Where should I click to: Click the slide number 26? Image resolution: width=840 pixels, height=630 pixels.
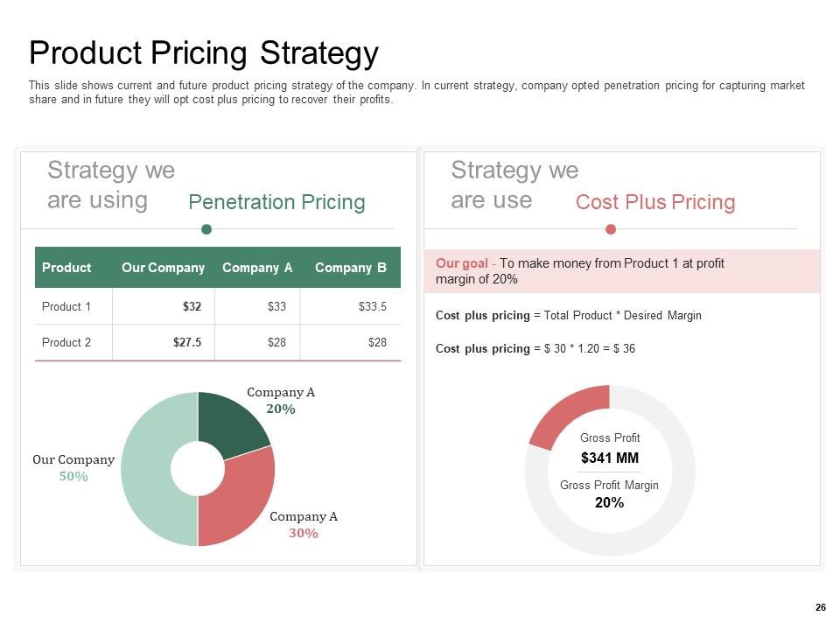pyautogui.click(x=820, y=607)
